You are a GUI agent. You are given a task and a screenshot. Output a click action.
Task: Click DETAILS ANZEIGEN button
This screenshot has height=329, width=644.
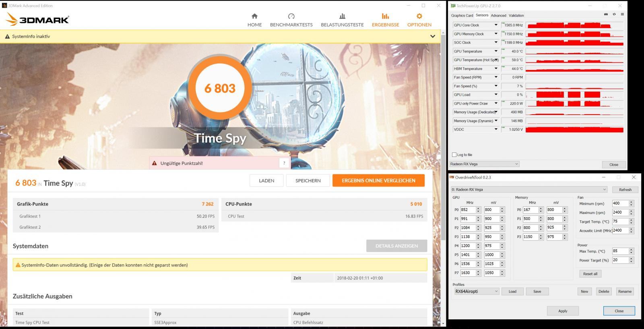(396, 246)
